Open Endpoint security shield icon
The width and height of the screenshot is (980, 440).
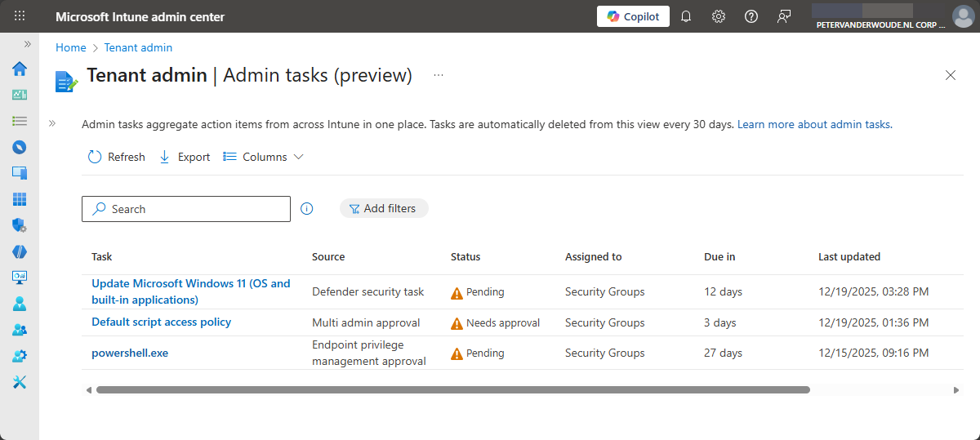pos(20,225)
